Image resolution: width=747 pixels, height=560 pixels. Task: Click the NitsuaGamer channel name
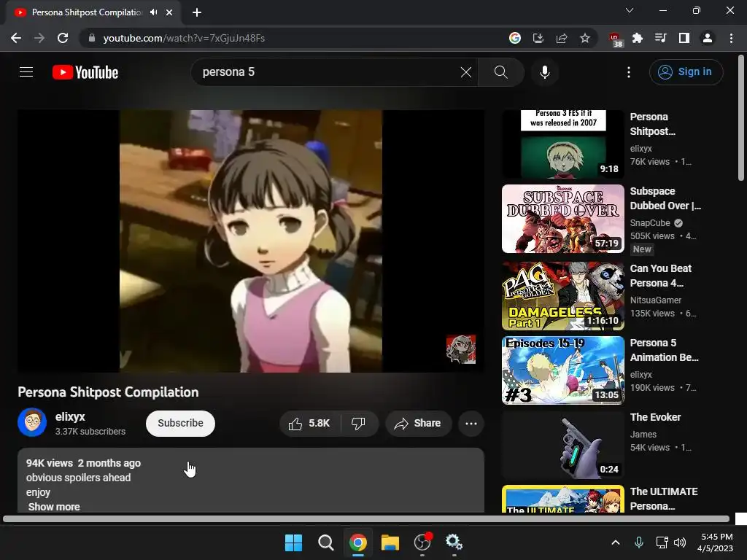(x=656, y=300)
